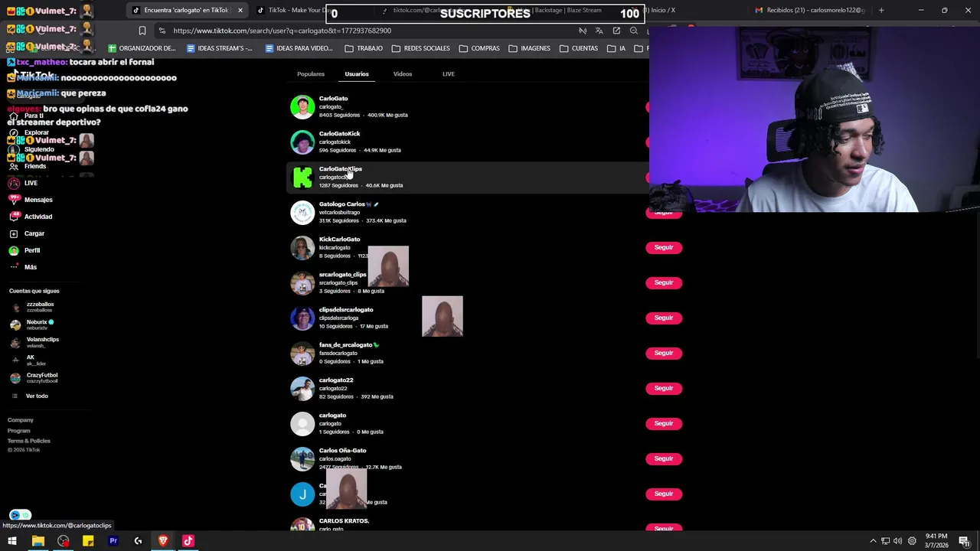Follow KickCarloGato with Seguir button
The width and height of the screenshot is (980, 551).
pos(664,247)
